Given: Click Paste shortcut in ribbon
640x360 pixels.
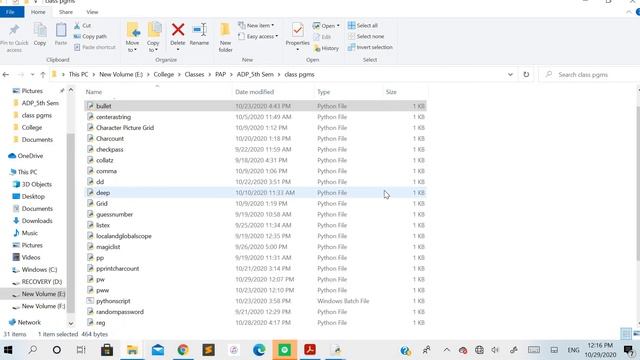Looking at the screenshot, I should [95, 47].
